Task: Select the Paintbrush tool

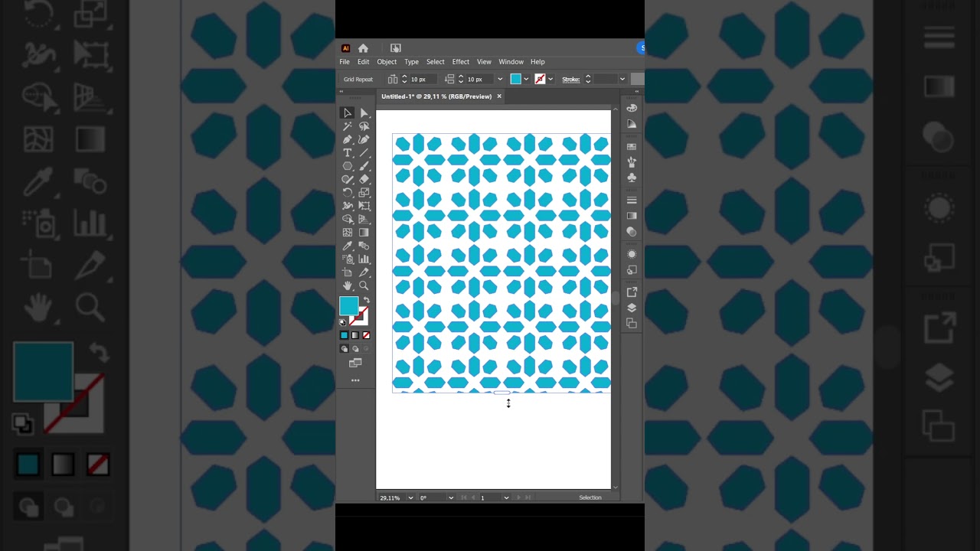Action: (x=364, y=166)
